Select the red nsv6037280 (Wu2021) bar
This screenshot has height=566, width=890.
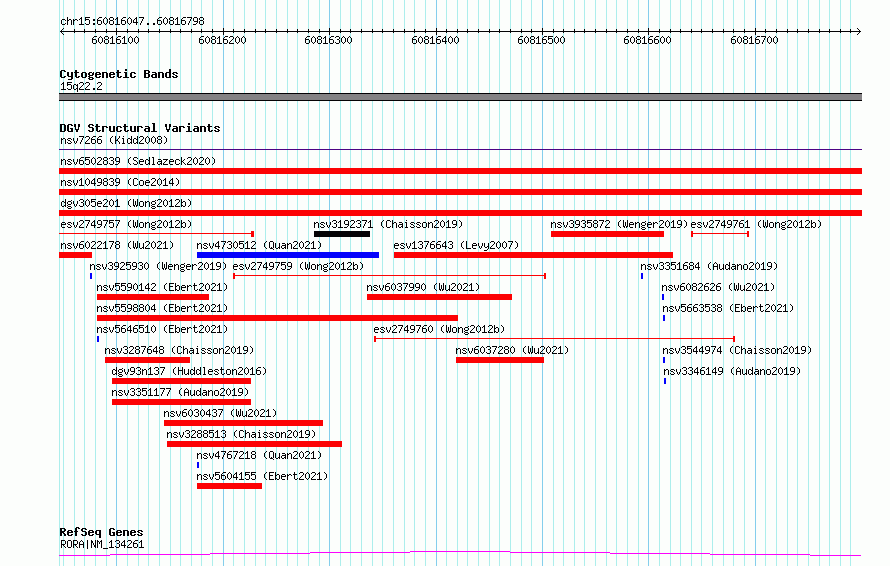click(499, 360)
